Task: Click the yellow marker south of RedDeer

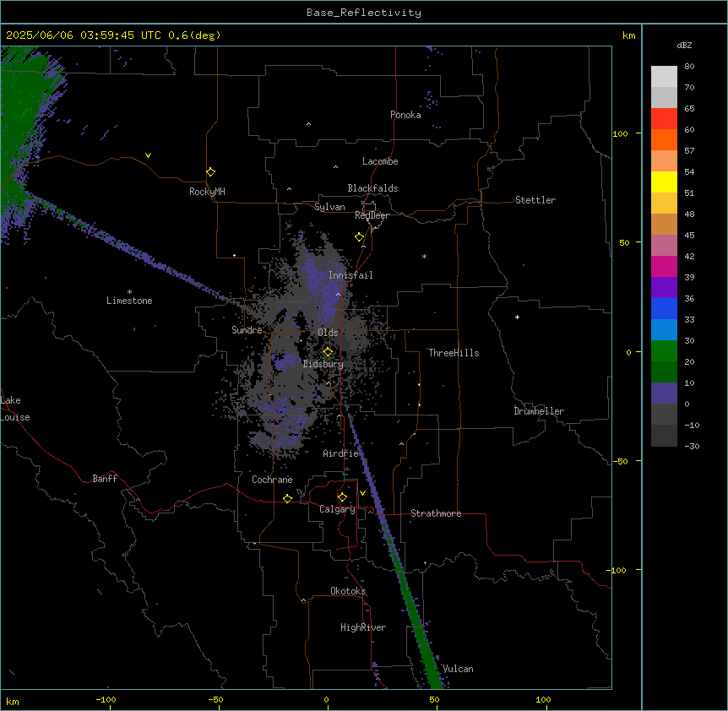Action: point(359,237)
